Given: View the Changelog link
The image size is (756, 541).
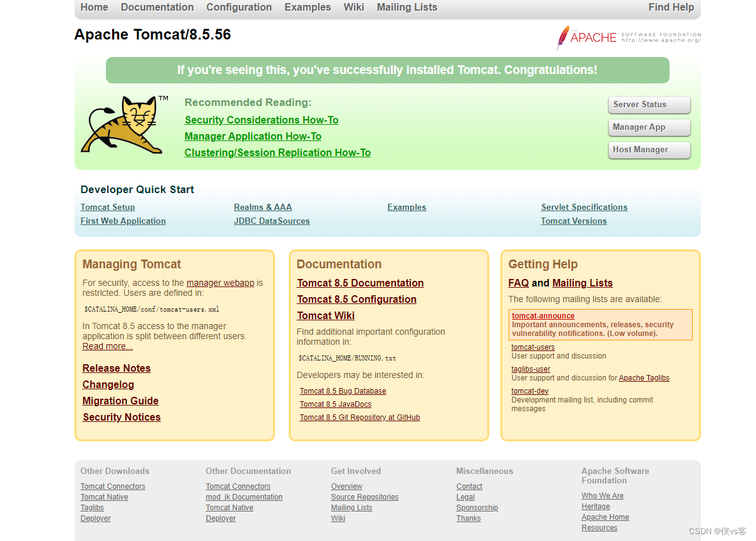Looking at the screenshot, I should (x=108, y=385).
